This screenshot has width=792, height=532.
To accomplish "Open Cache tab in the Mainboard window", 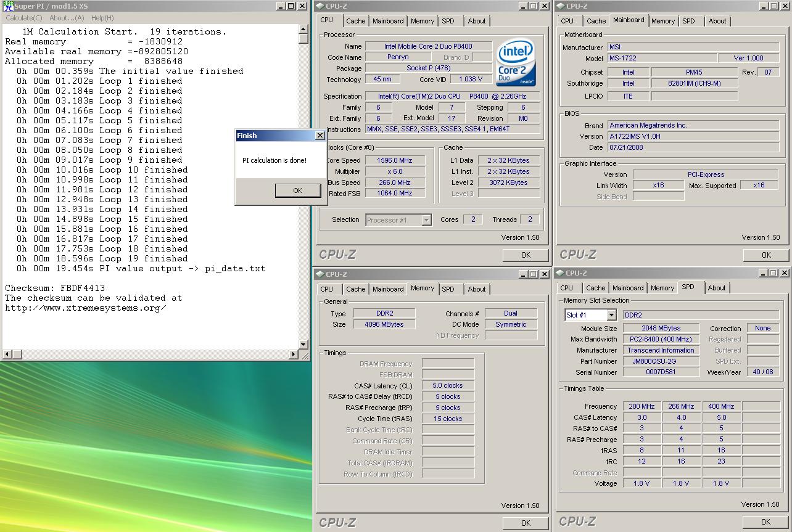I will [596, 21].
